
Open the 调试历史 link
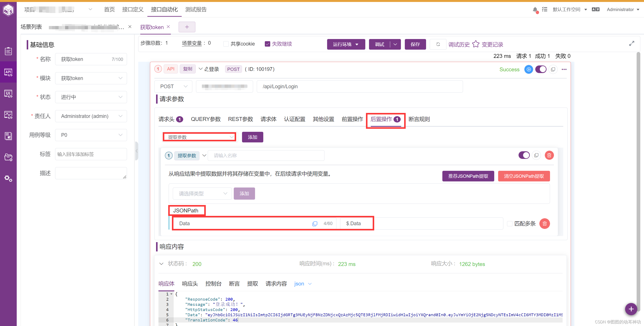pos(459,44)
